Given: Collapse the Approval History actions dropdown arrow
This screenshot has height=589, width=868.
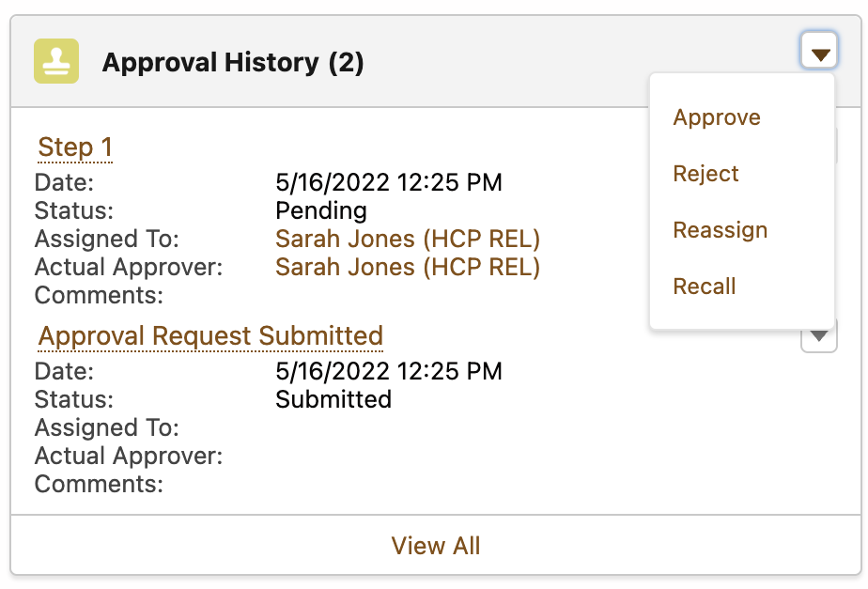Looking at the screenshot, I should click(x=820, y=54).
